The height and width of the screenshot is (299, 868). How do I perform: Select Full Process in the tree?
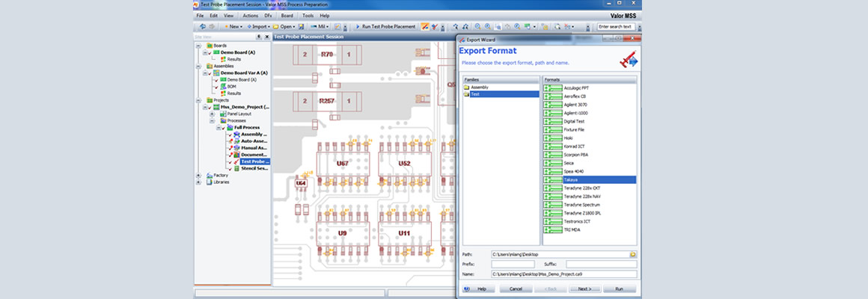coord(247,128)
